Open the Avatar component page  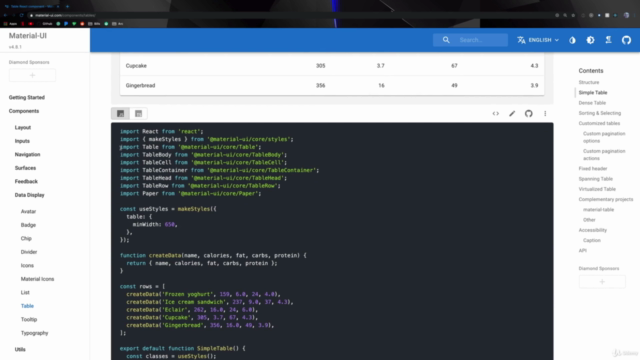point(28,211)
